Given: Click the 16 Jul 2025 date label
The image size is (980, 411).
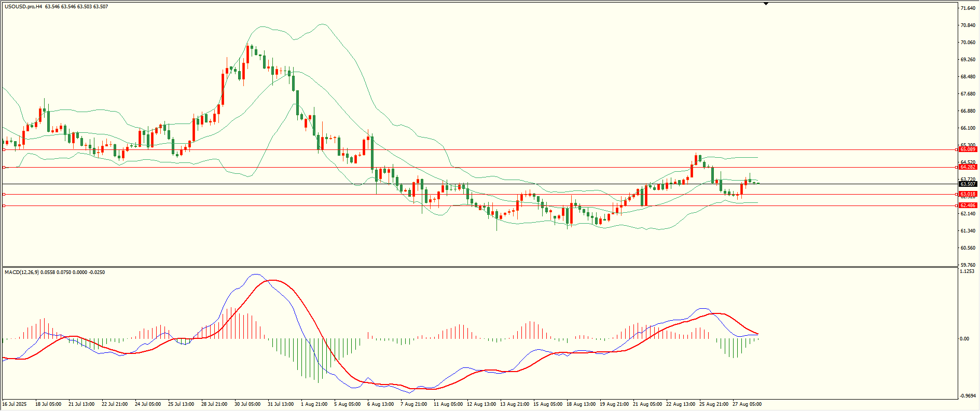Looking at the screenshot, I should pos(15,404).
